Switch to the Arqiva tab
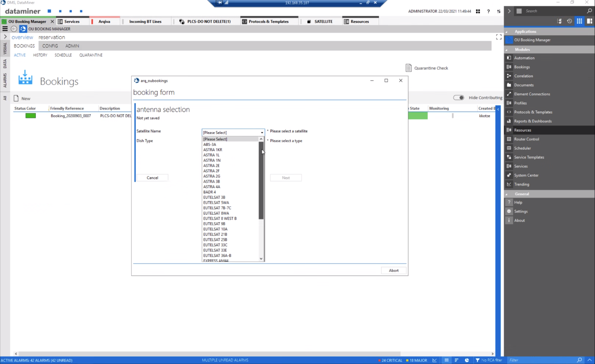Screen dimensions: 595x364 [x=104, y=22]
